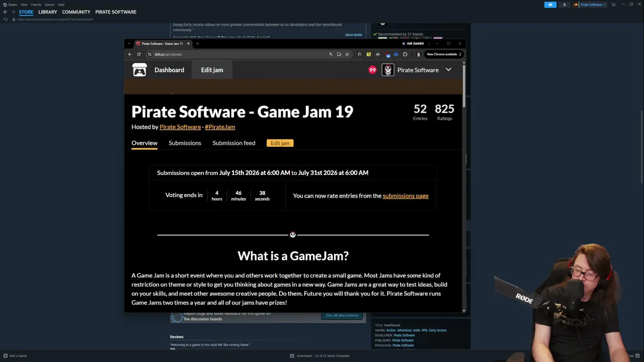Open the itch.io Dashboard
The image size is (644, 362).
(x=169, y=70)
